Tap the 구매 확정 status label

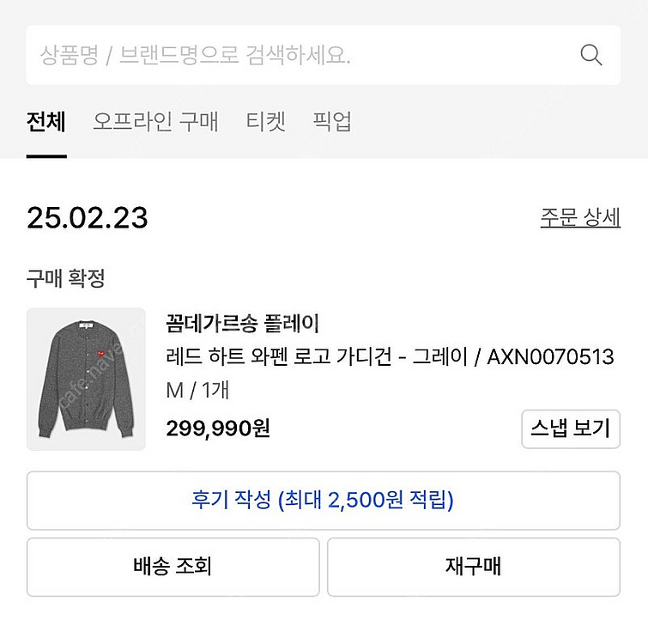tap(66, 277)
